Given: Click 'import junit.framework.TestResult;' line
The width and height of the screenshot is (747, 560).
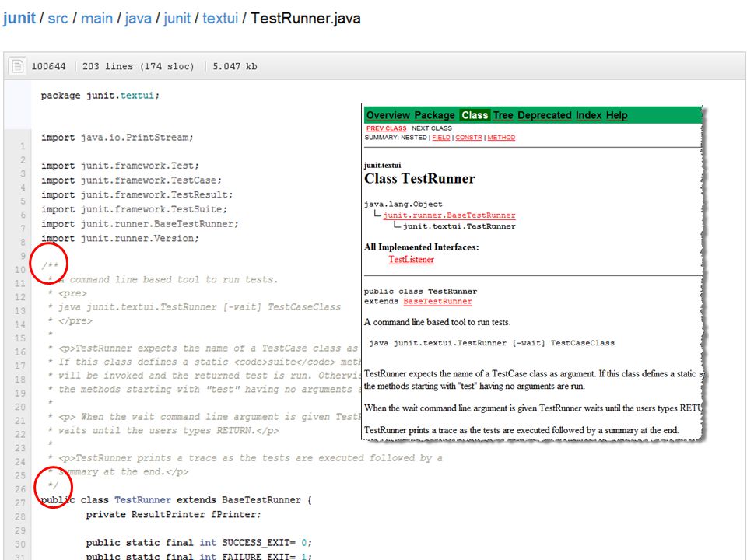Looking at the screenshot, I should point(137,194).
